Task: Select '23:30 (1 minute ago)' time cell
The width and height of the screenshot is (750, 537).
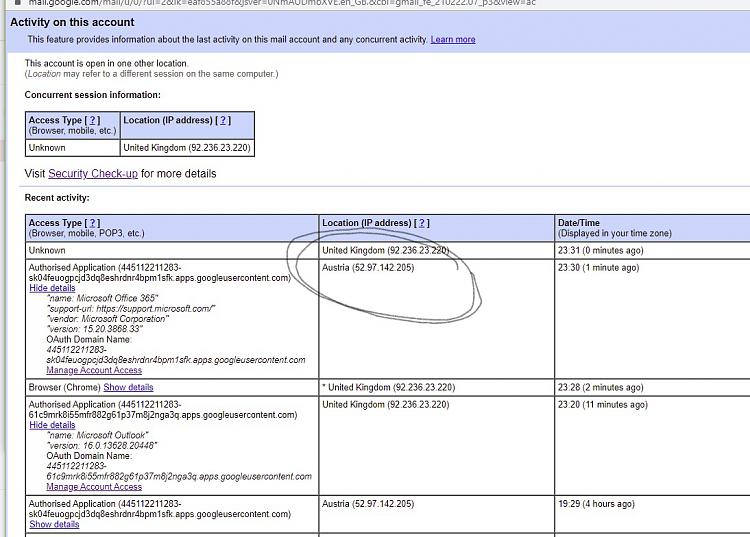Action: click(x=598, y=268)
